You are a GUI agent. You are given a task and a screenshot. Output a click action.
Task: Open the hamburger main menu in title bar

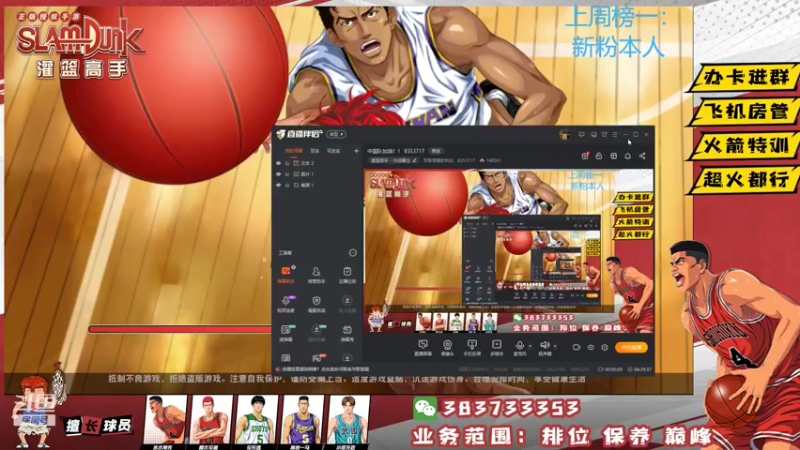pyautogui.click(x=615, y=135)
